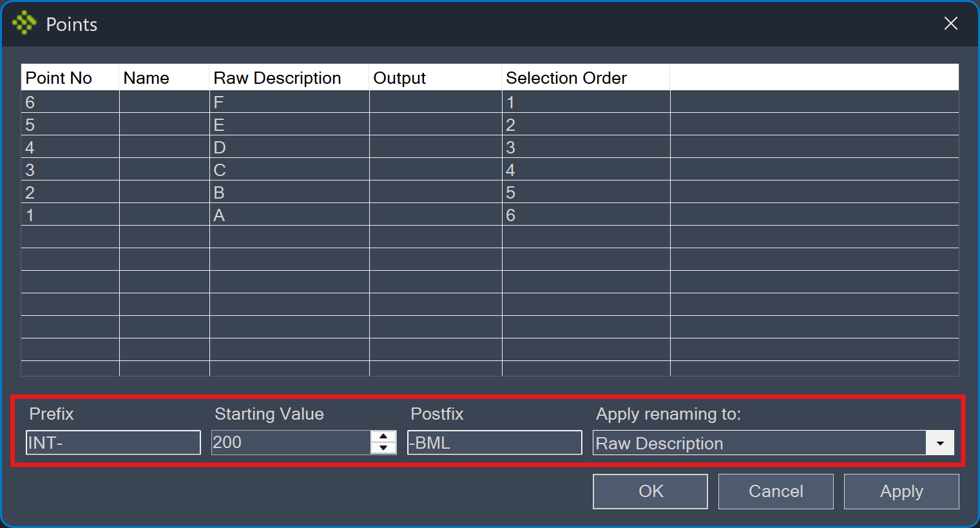The image size is (980, 528).
Task: Click the Apply button
Action: [901, 491]
